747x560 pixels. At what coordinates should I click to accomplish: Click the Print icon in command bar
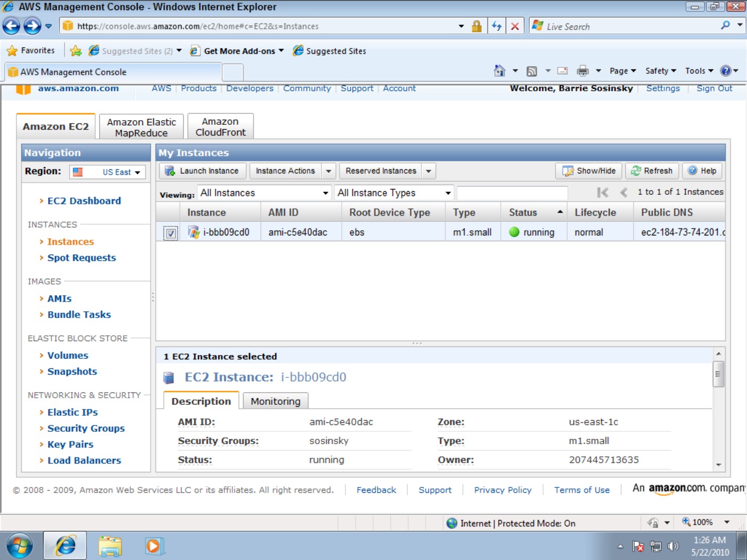[x=583, y=70]
